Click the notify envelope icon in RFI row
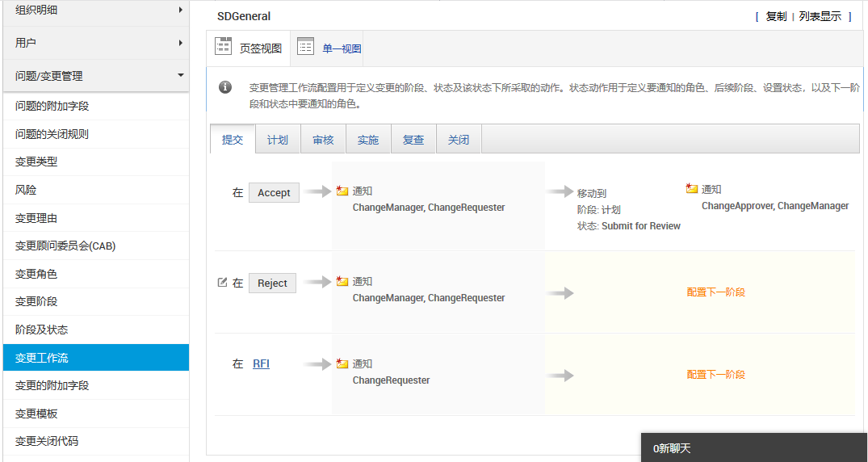 [342, 364]
